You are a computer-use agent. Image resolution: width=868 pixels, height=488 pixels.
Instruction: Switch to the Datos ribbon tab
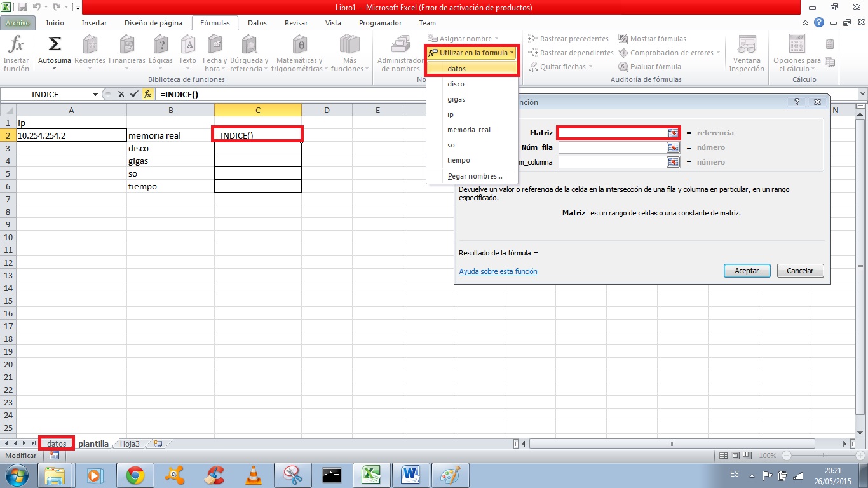(x=257, y=23)
